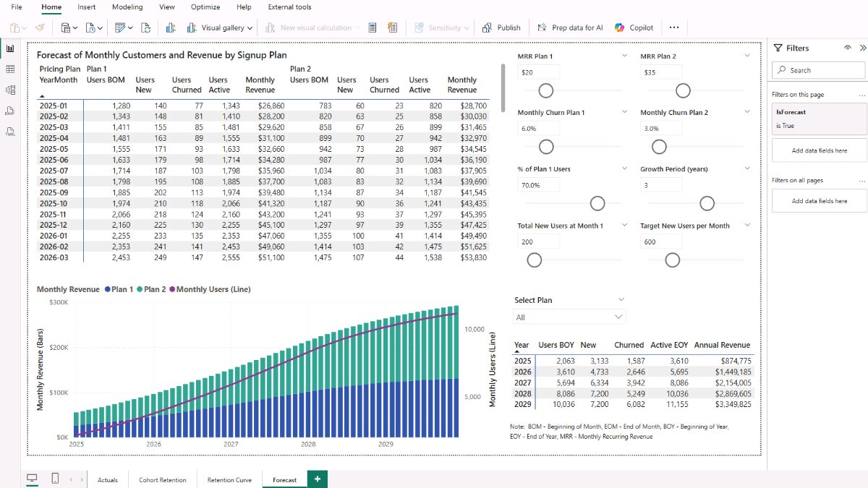
Task: Expand the MRR Plan 1 slicer chevron
Action: pyautogui.click(x=624, y=56)
